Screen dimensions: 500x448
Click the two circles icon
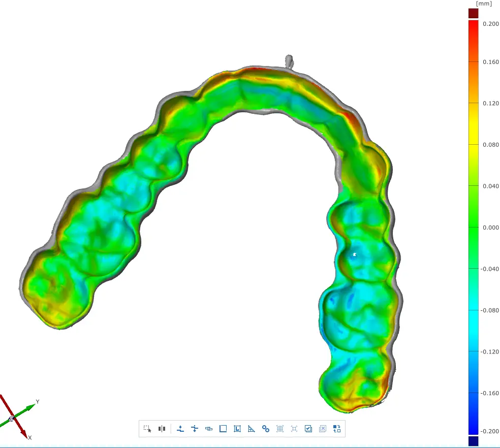click(266, 429)
